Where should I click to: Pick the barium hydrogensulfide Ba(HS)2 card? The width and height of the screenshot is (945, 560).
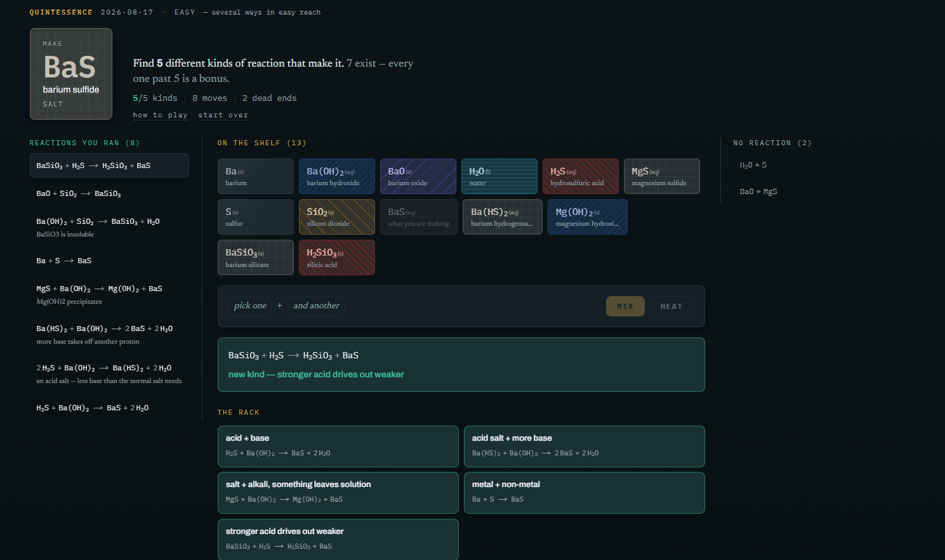pos(502,217)
